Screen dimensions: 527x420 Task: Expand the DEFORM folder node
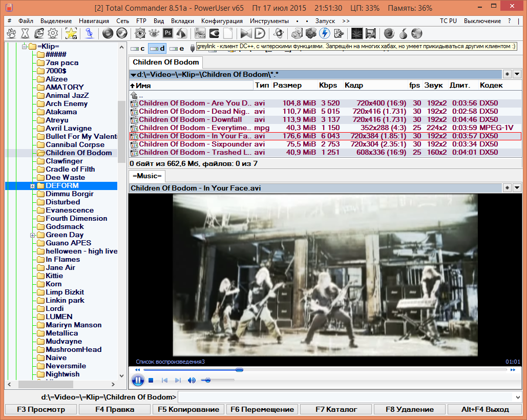click(x=33, y=186)
